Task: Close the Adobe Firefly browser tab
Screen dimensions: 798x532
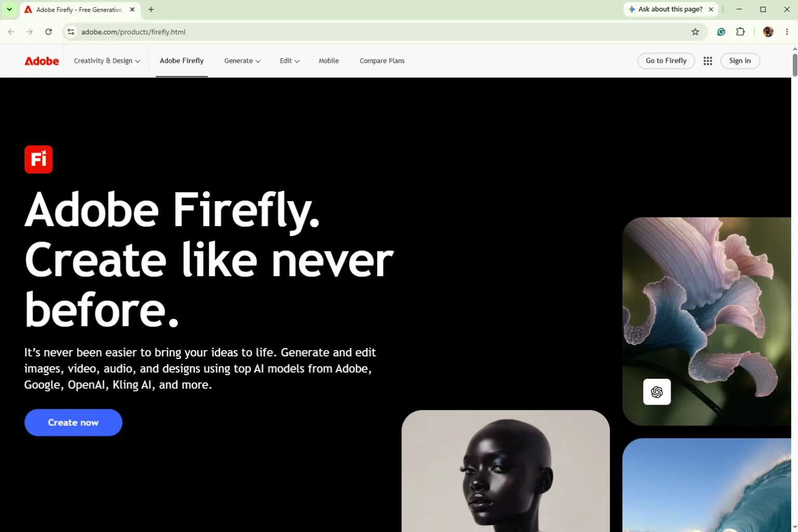Action: tap(132, 9)
